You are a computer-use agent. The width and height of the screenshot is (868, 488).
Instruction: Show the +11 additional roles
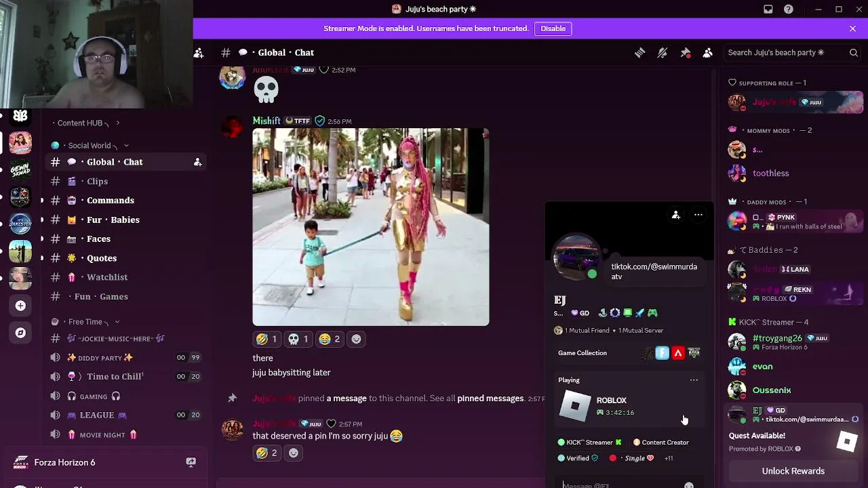(669, 458)
